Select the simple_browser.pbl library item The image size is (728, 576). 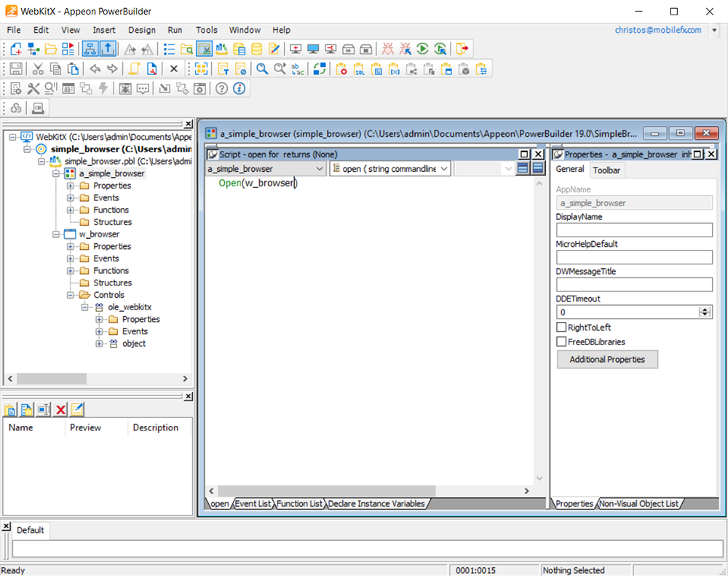tap(127, 161)
